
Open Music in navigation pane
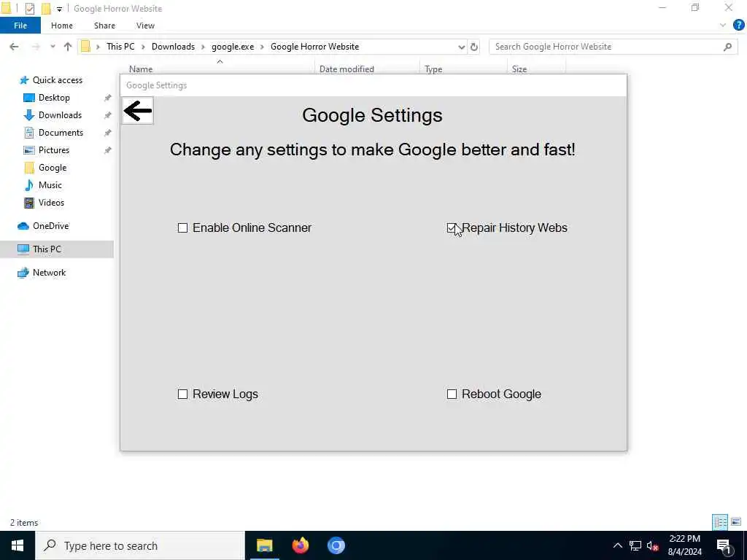[x=50, y=185]
